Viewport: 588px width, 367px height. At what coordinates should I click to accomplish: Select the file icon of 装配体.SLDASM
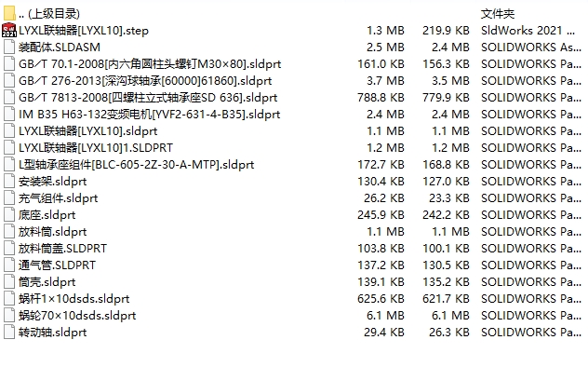(x=9, y=47)
